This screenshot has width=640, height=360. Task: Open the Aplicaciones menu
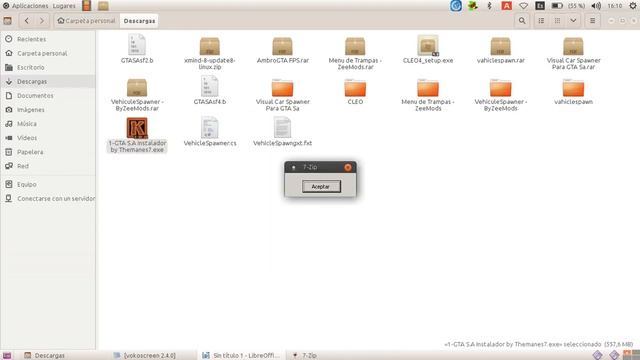point(30,6)
